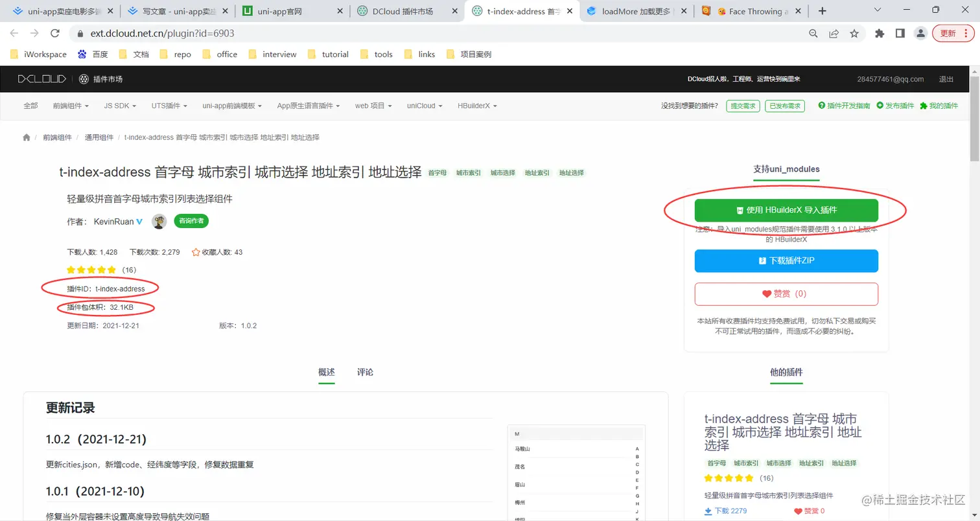Expand the App原生语言插件 dropdown
Viewport: 980px width, 521px height.
coord(309,106)
